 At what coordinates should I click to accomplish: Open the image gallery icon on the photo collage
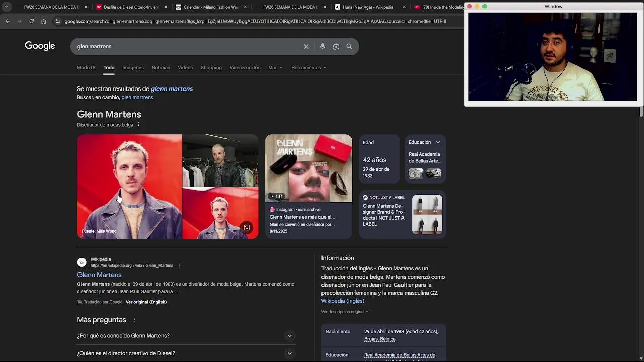pos(247,228)
